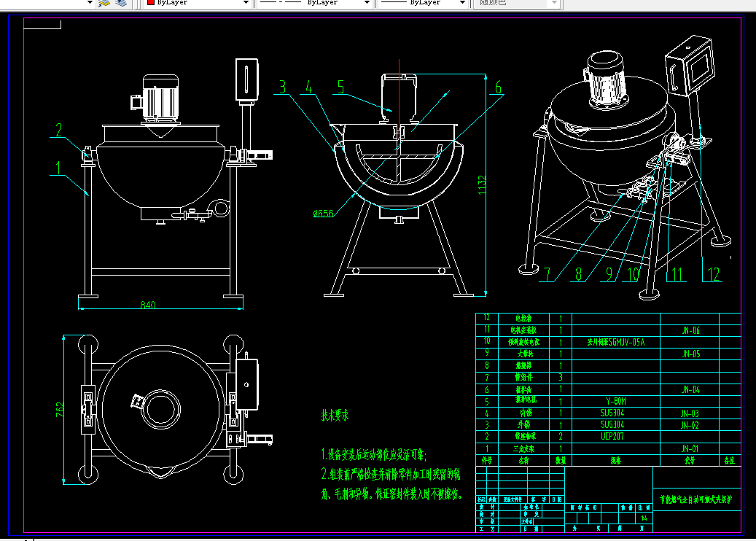This screenshot has width=756, height=541.
Task: Select balloon number 1 in front view
Action: (x=58, y=168)
